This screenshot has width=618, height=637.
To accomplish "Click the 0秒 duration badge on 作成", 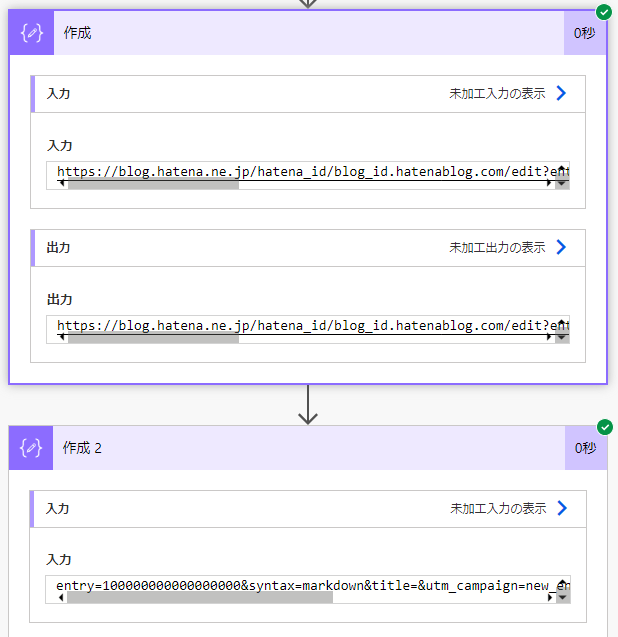I will pyautogui.click(x=585, y=33).
